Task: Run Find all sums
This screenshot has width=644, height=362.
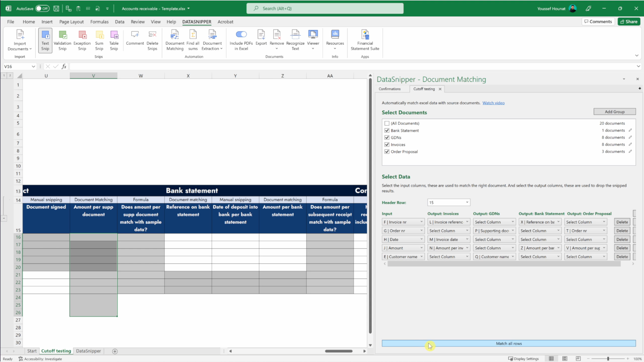Action: (x=193, y=40)
